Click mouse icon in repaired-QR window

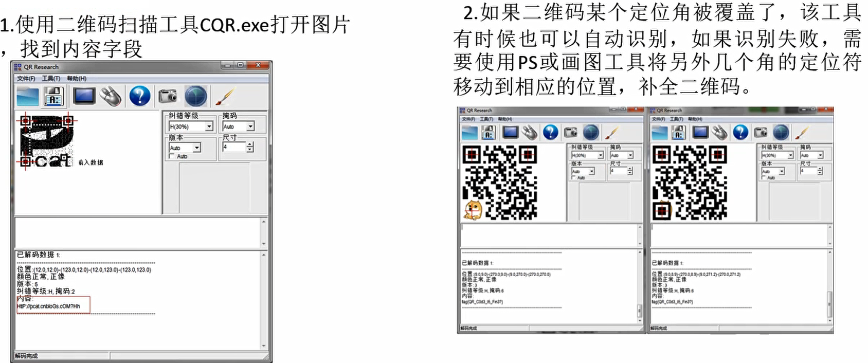719,133
